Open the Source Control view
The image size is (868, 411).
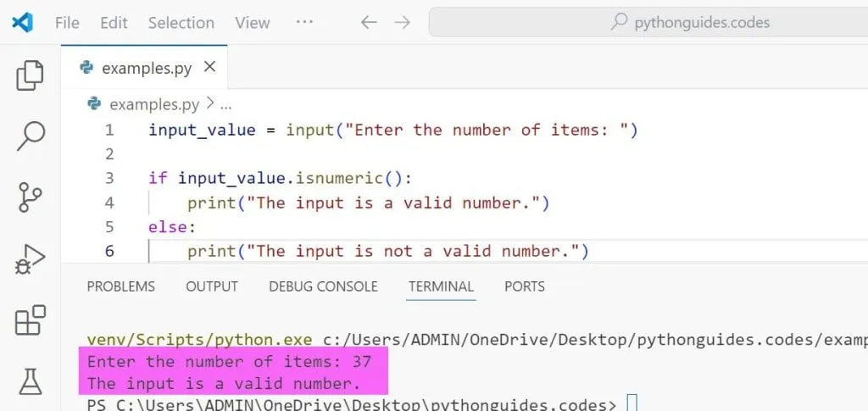(x=31, y=197)
